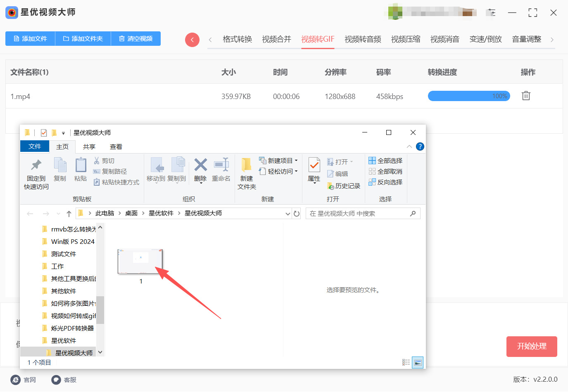568x392 pixels.
Task: Switch to Explorer 查看 ribbon tab
Action: [116, 147]
